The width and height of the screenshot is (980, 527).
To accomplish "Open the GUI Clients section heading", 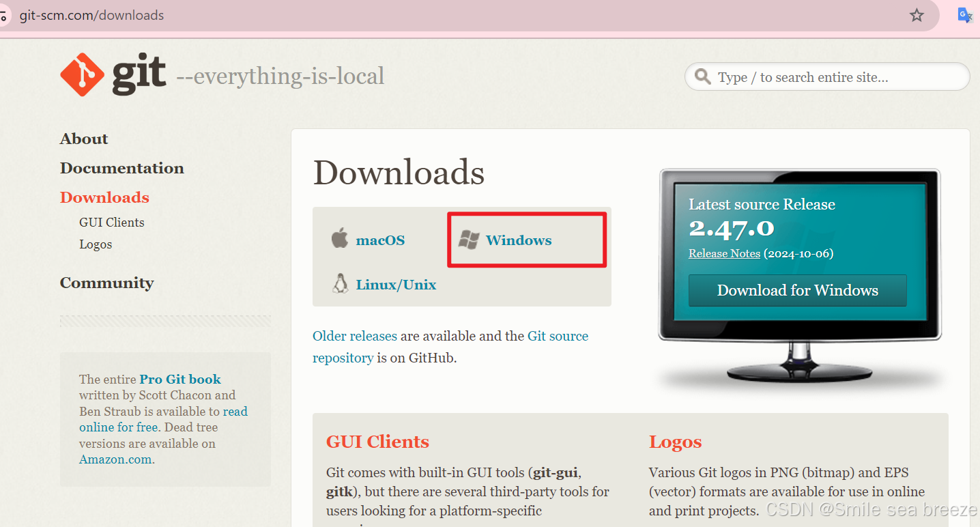I will click(x=377, y=442).
